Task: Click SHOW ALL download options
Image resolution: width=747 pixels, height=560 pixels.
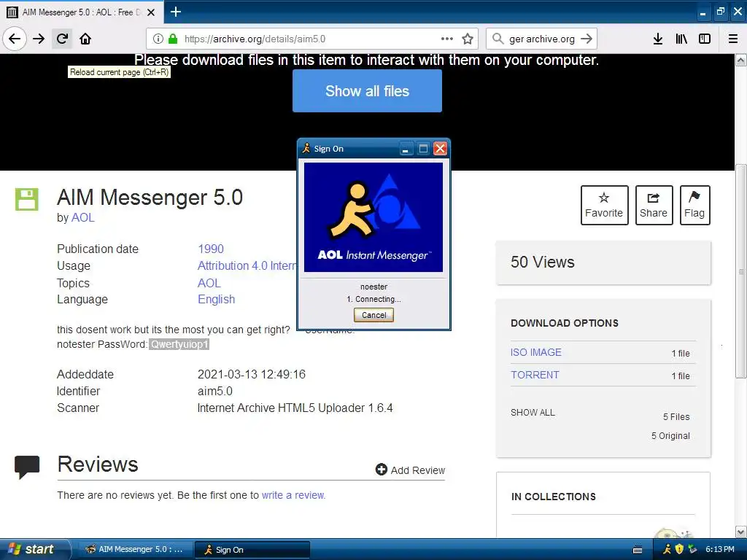Action: tap(533, 413)
